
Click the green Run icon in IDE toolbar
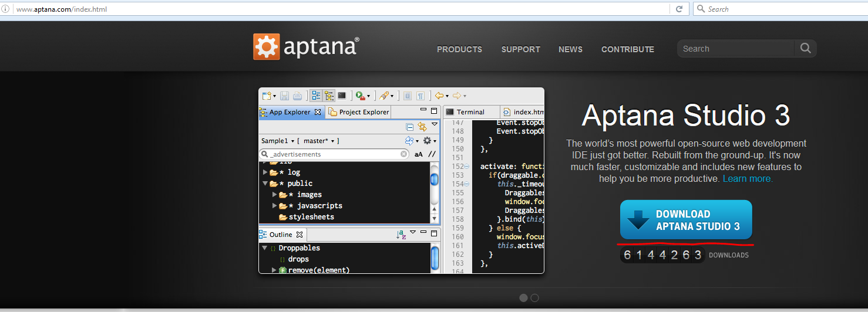[x=360, y=96]
